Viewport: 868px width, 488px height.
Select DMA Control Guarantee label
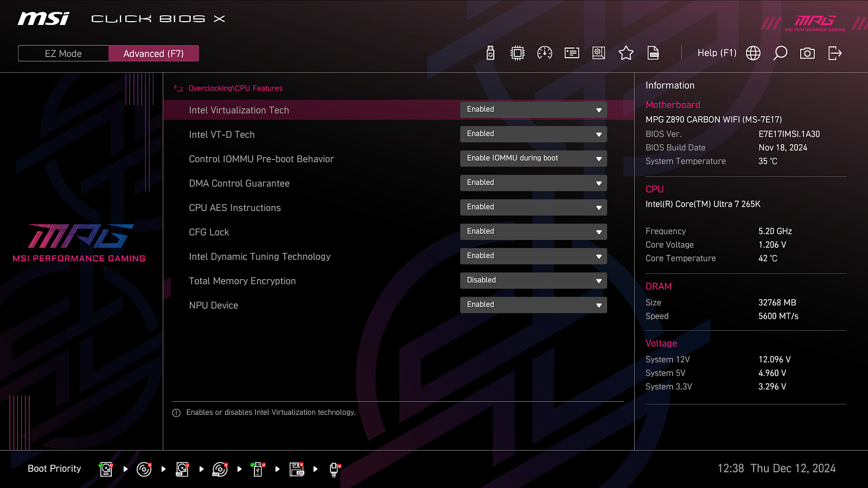pos(239,183)
